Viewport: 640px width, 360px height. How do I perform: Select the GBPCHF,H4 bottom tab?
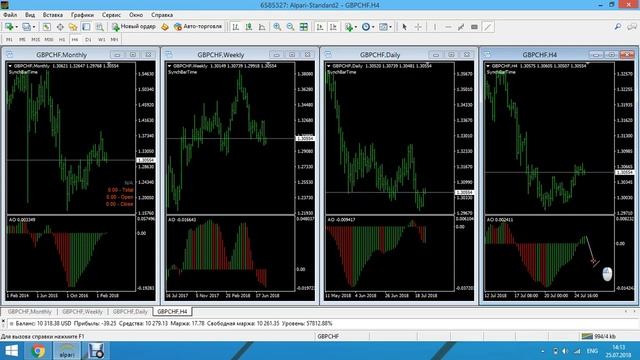coord(172,311)
